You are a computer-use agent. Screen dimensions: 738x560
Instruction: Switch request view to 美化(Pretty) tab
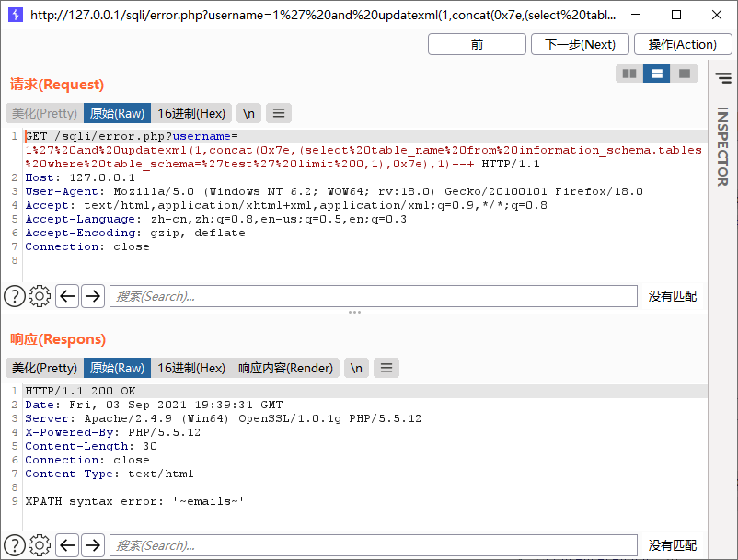pyautogui.click(x=45, y=113)
